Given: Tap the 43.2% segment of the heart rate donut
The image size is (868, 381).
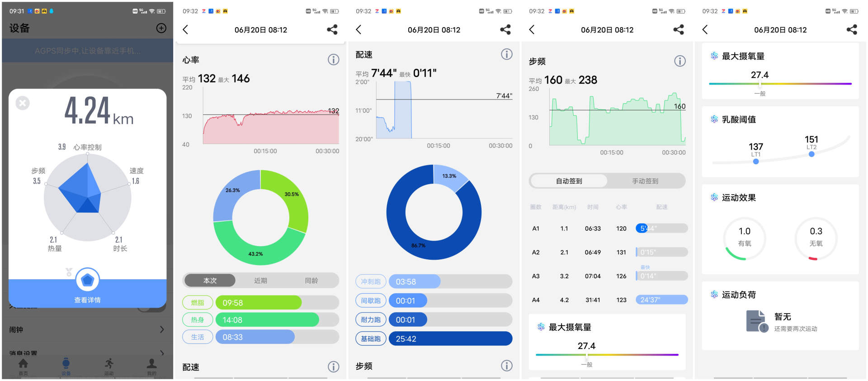Looking at the screenshot, I should coord(256,254).
